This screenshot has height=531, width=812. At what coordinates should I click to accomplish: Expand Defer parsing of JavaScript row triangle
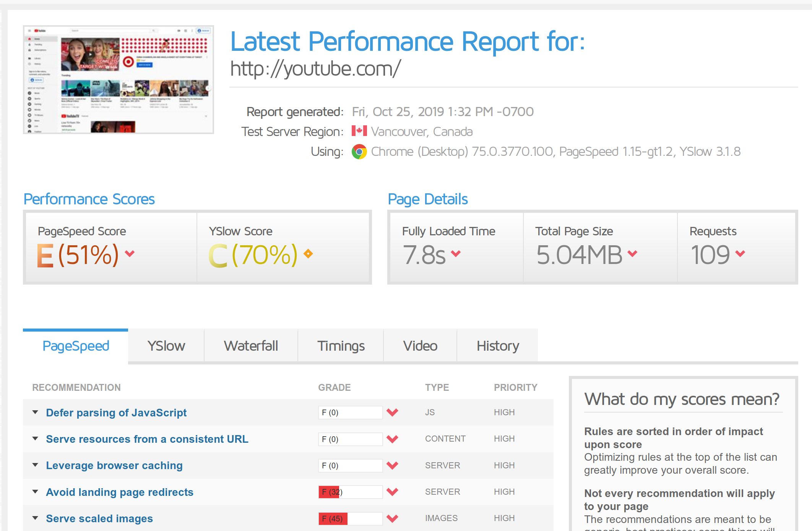pyautogui.click(x=35, y=412)
